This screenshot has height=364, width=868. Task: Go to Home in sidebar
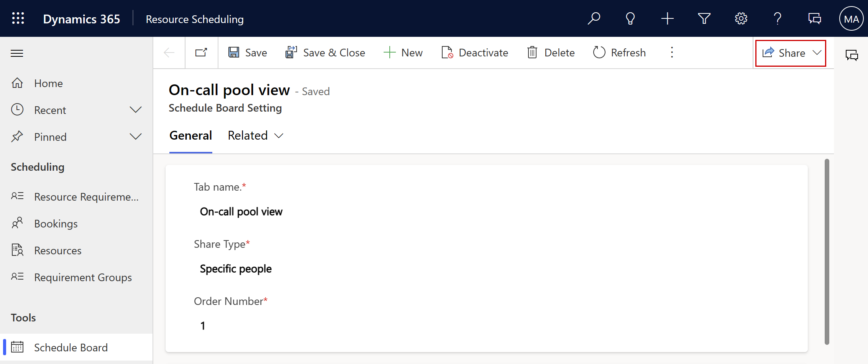click(77, 83)
